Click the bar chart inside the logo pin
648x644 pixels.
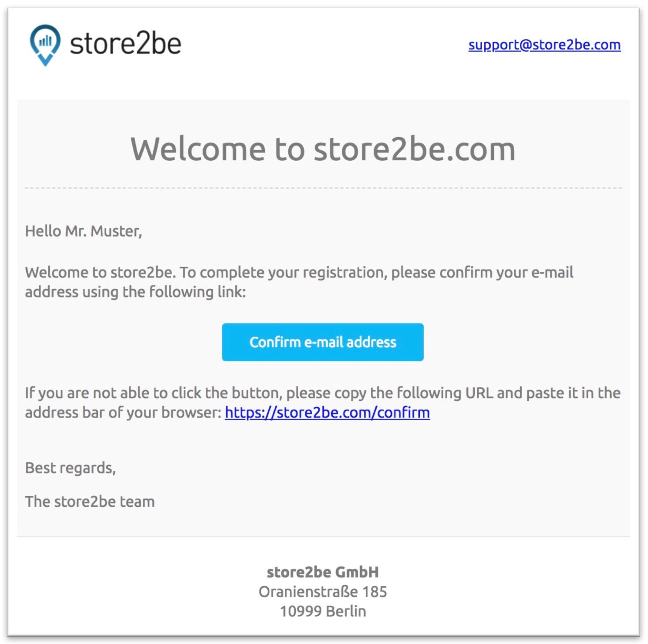(45, 41)
